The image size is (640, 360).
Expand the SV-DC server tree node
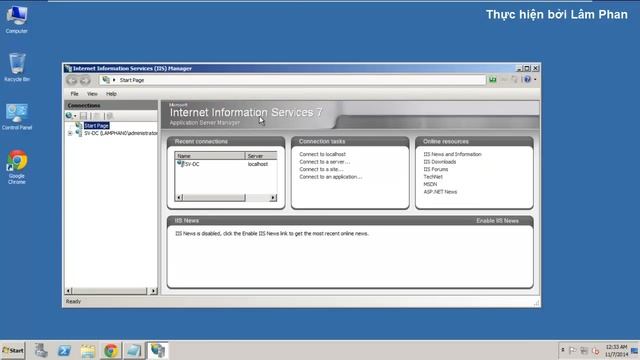[70, 133]
